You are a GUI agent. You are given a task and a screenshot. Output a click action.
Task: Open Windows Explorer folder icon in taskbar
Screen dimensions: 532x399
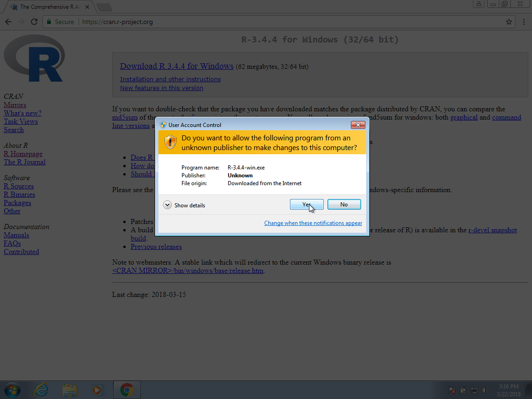click(70, 390)
